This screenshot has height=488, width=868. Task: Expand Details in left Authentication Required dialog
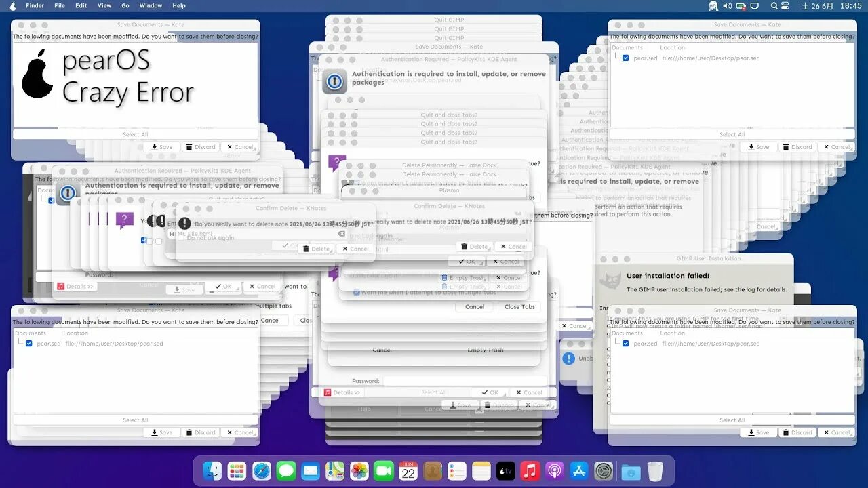(x=76, y=287)
